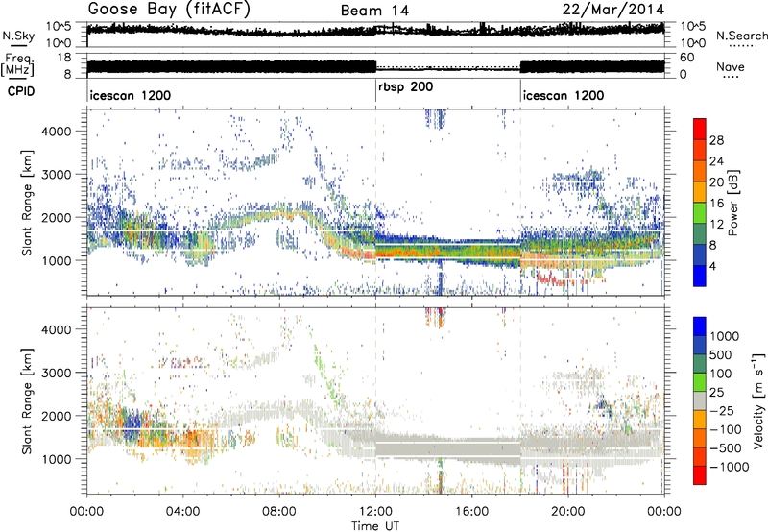This screenshot has height=532, width=768.
Task: Click the "12:00" time axis tick label
Action: pyautogui.click(x=375, y=512)
